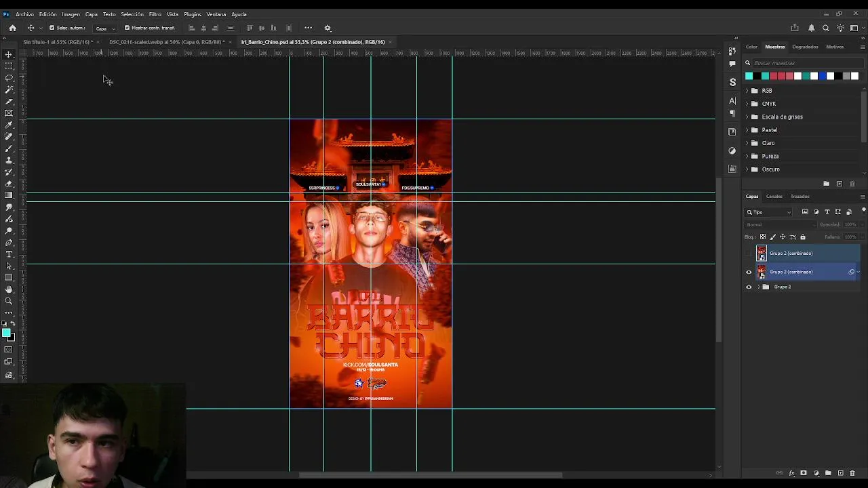This screenshot has height=488, width=868.
Task: Open the three-dots more alignment options
Action: click(x=308, y=28)
